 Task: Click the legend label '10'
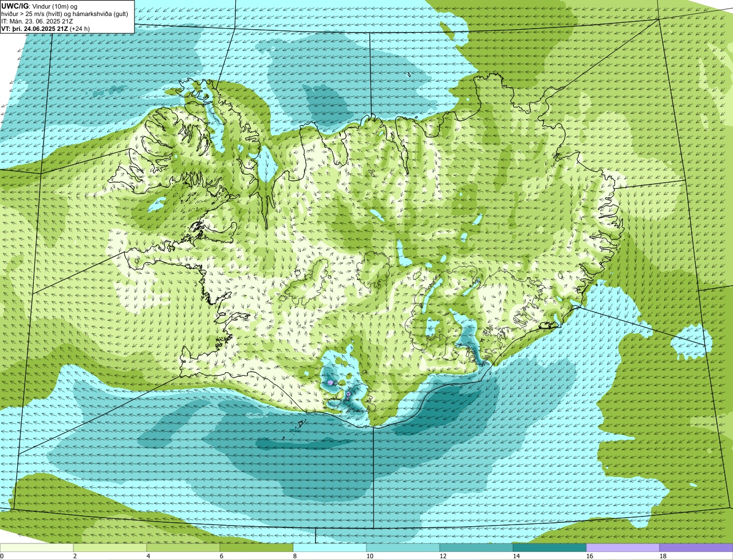click(x=370, y=556)
